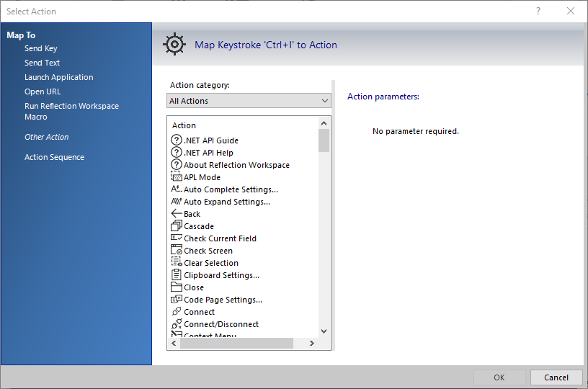The width and height of the screenshot is (588, 389).
Task: Select 'Code Page Settings...' list text
Action: click(x=223, y=300)
